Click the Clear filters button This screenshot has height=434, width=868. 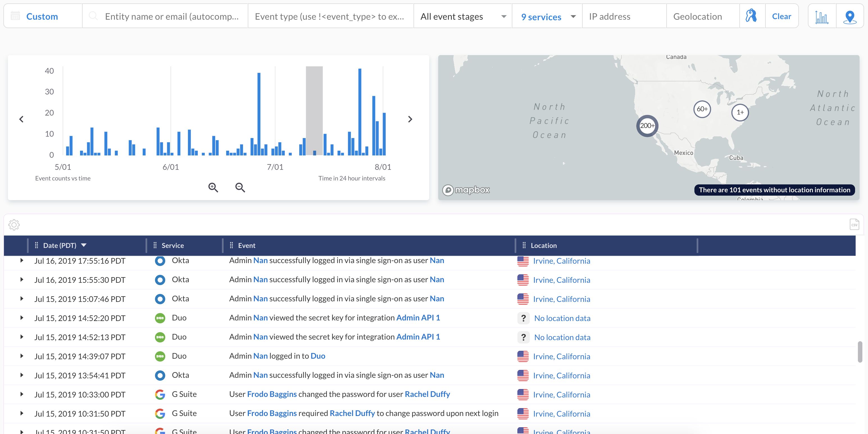pos(781,17)
